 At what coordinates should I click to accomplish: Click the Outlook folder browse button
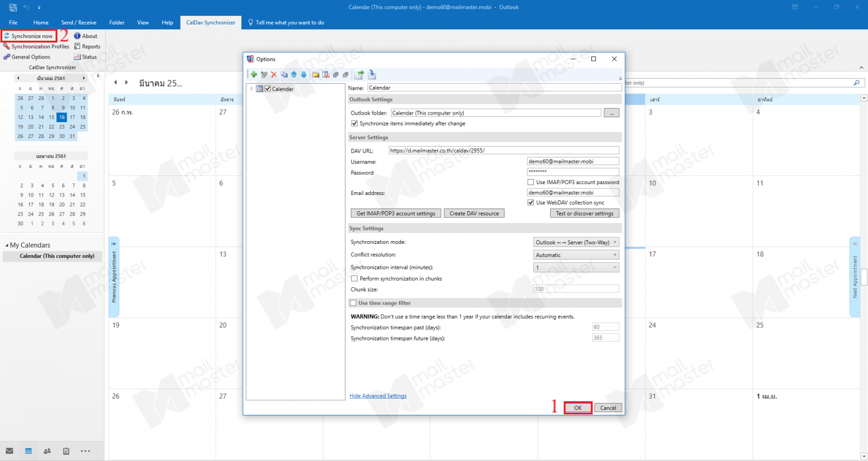tap(611, 113)
